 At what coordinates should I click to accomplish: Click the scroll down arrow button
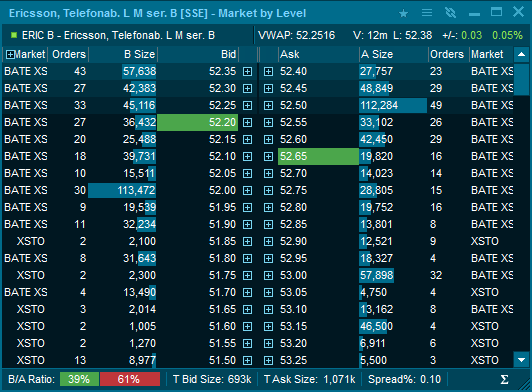[x=521, y=360]
